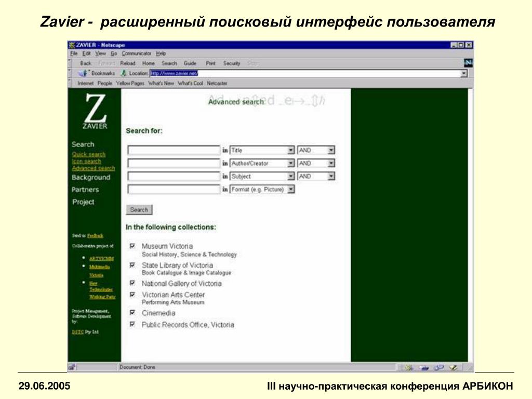Open Composer icon in status bar component bar
This screenshot has height=399, width=532.
coord(453,367)
